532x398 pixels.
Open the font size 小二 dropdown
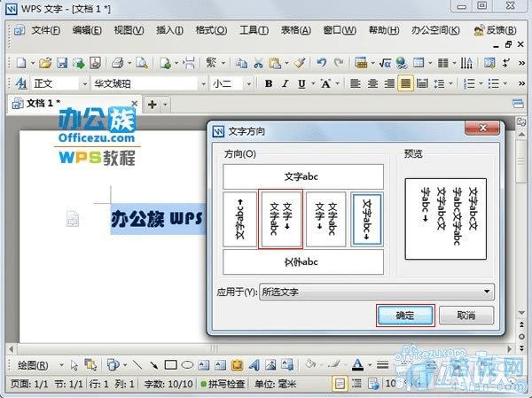click(249, 83)
